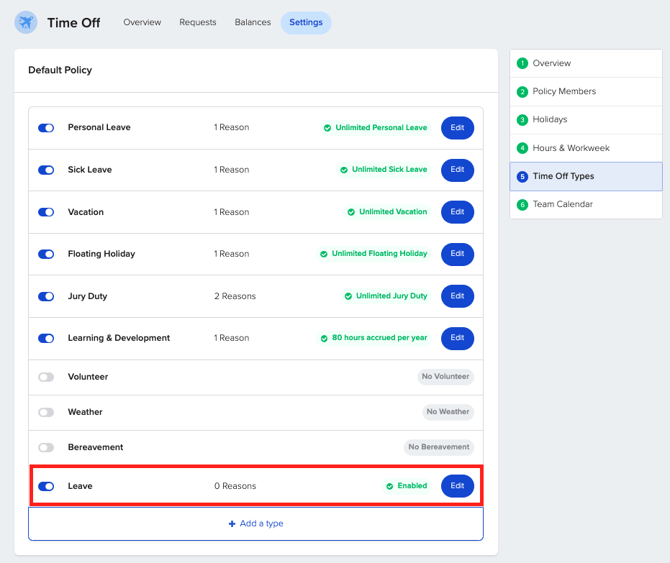Click the No Weather badge
Image resolution: width=670 pixels, height=563 pixels.
pos(448,412)
